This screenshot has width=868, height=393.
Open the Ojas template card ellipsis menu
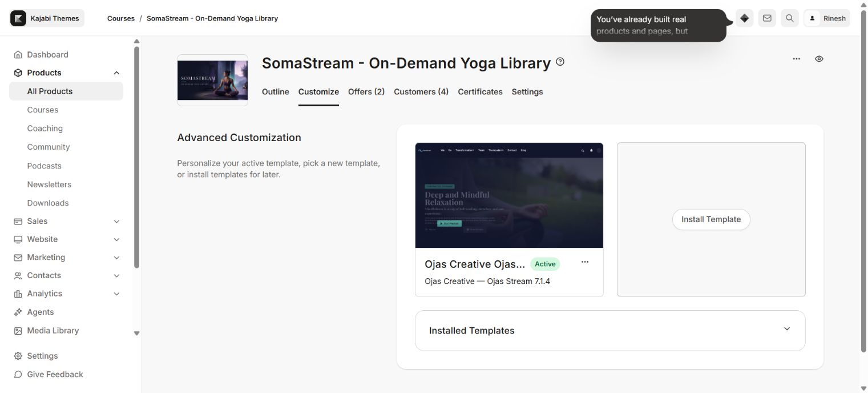click(585, 262)
